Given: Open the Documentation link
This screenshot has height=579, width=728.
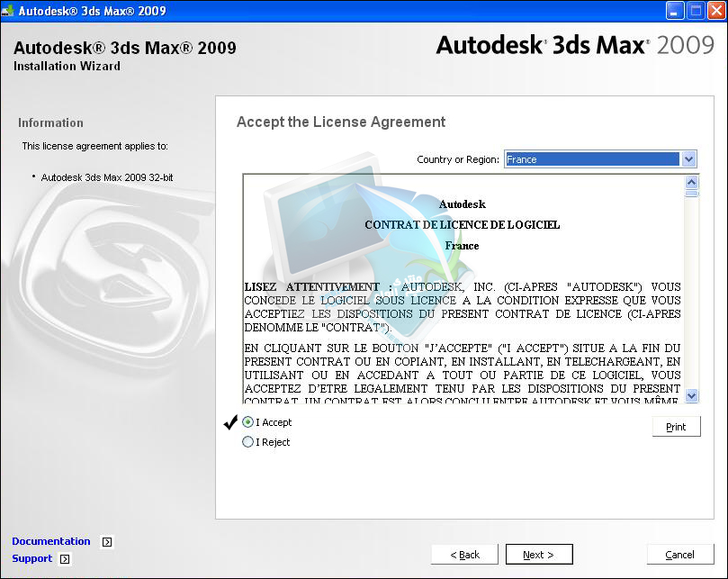Looking at the screenshot, I should (51, 541).
